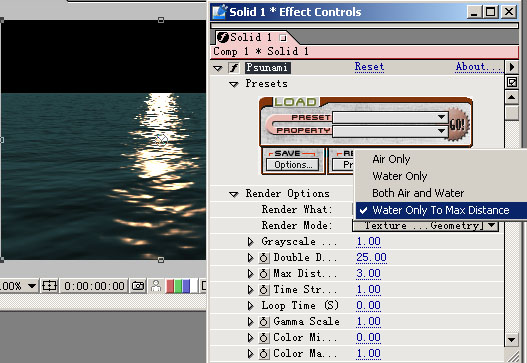This screenshot has width=527, height=363.
Task: Toggle stopwatch for Color Mi... property
Action: [x=264, y=337]
